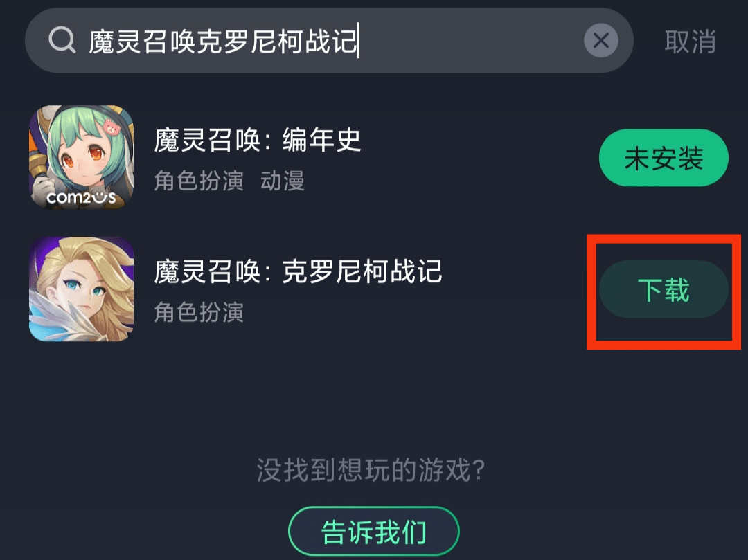This screenshot has width=748, height=560.
Task: Tap the 没找到想玩的游戏? prompt text
Action: pos(371,470)
